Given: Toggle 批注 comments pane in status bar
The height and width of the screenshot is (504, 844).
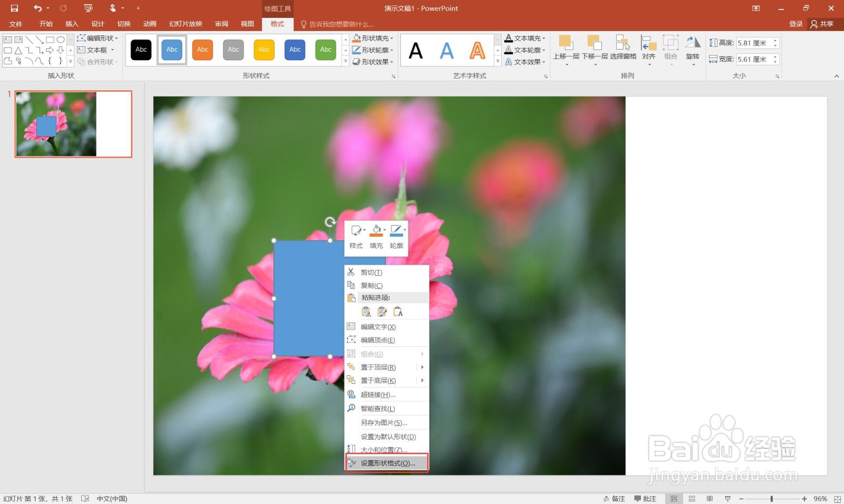Looking at the screenshot, I should (x=645, y=499).
